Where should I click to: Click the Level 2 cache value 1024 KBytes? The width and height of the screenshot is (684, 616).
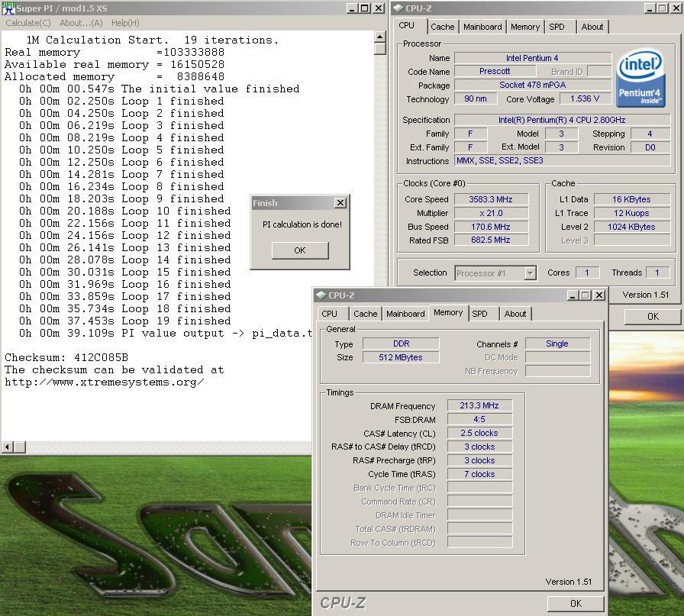click(631, 227)
